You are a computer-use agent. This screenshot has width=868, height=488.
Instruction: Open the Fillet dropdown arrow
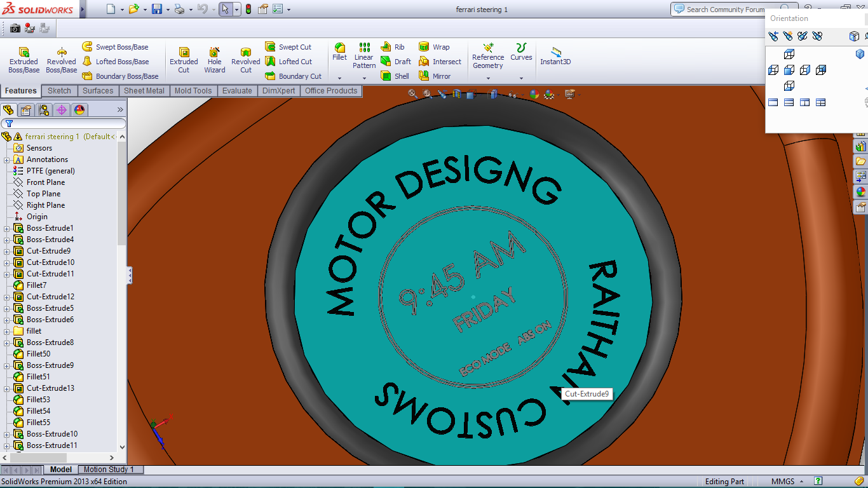(x=340, y=78)
